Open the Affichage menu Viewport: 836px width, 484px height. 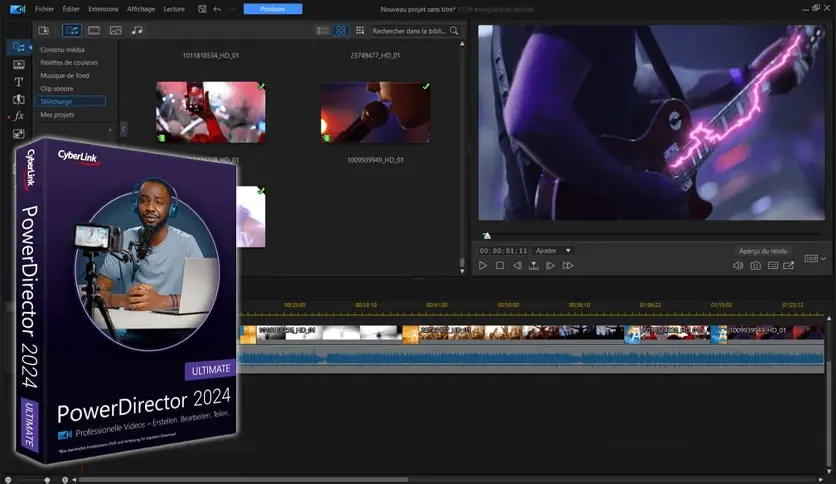tap(141, 8)
